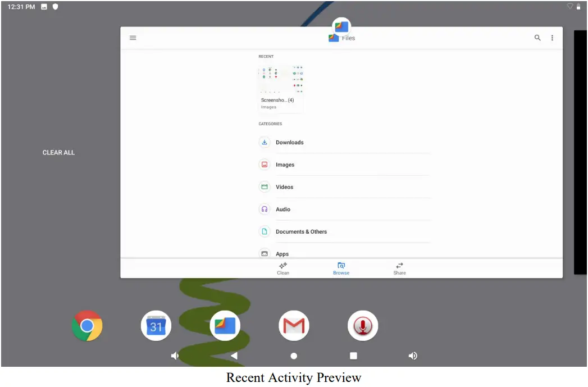Click the Documents & Others file icon
This screenshot has width=588, height=387.
click(x=265, y=231)
